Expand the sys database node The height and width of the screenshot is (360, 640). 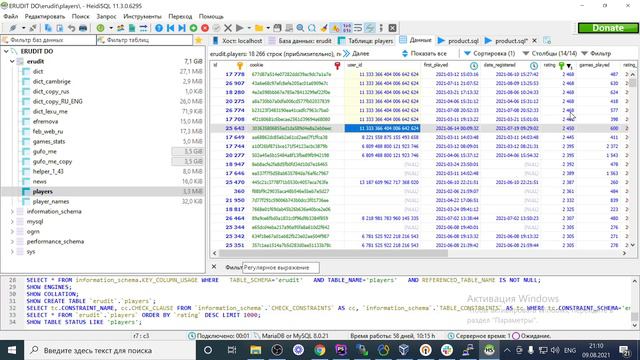pyautogui.click(x=12, y=251)
